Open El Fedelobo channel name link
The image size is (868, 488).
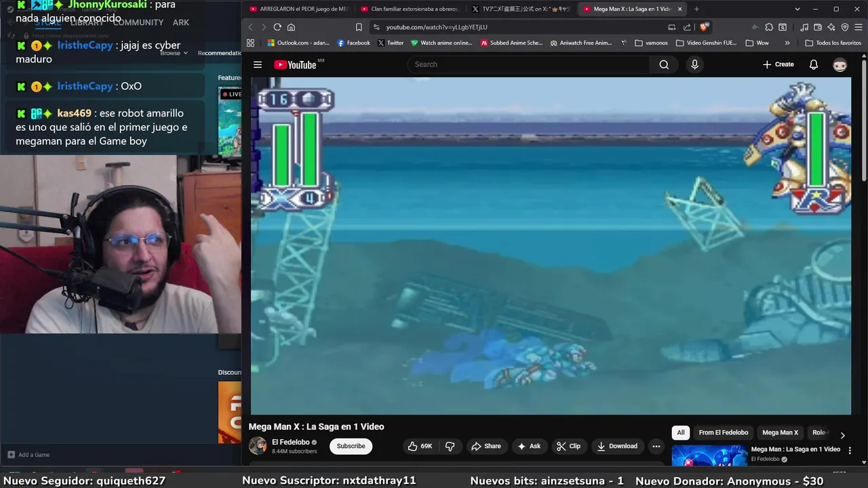[x=291, y=442]
